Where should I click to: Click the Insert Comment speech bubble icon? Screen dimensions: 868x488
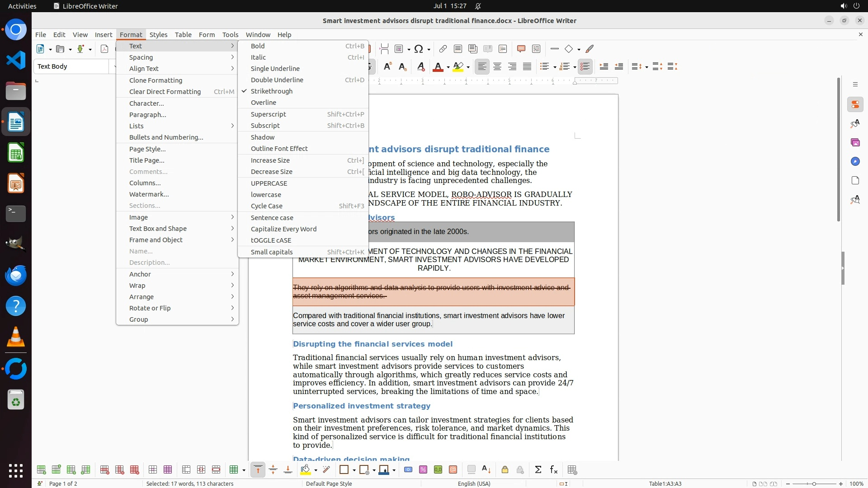[521, 49]
